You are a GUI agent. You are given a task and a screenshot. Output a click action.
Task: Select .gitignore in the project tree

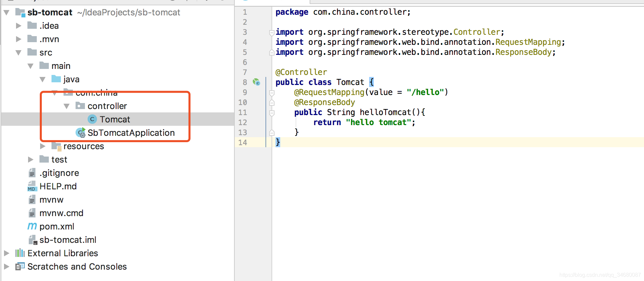(x=59, y=173)
